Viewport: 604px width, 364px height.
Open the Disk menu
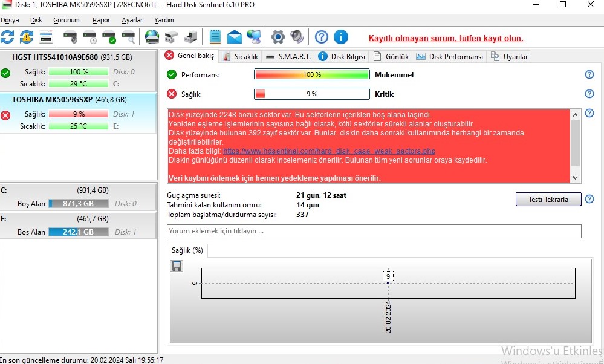click(x=36, y=20)
